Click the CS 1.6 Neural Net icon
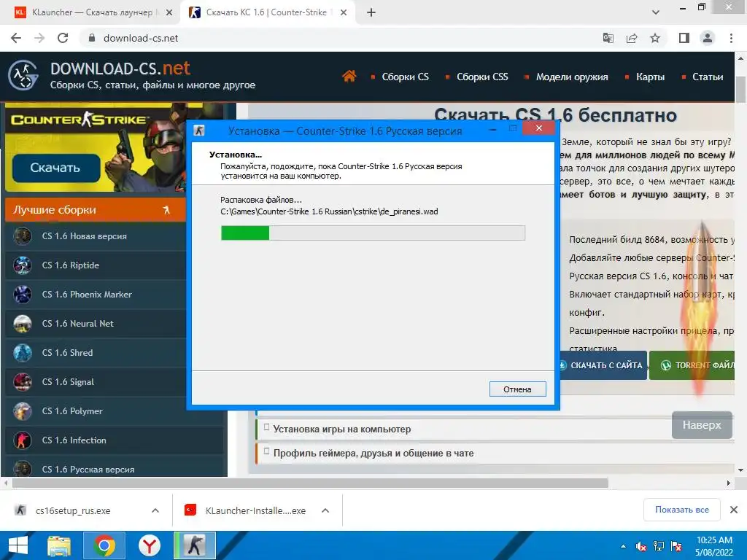The width and height of the screenshot is (747, 560). pyautogui.click(x=23, y=323)
